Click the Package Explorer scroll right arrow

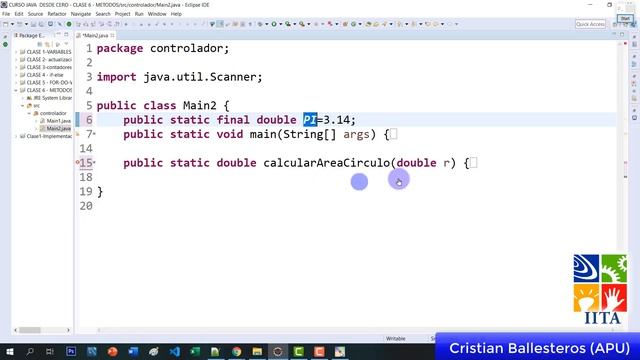pyautogui.click(x=68, y=330)
